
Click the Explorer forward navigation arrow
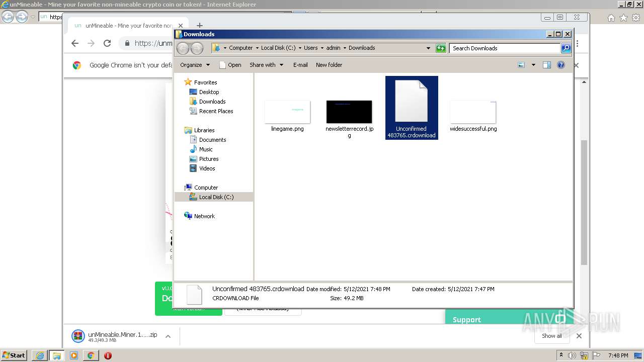click(197, 48)
